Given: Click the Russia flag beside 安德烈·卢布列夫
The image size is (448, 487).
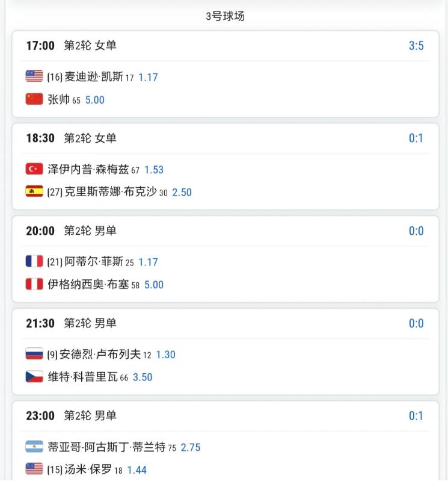Looking at the screenshot, I should pyautogui.click(x=34, y=353).
